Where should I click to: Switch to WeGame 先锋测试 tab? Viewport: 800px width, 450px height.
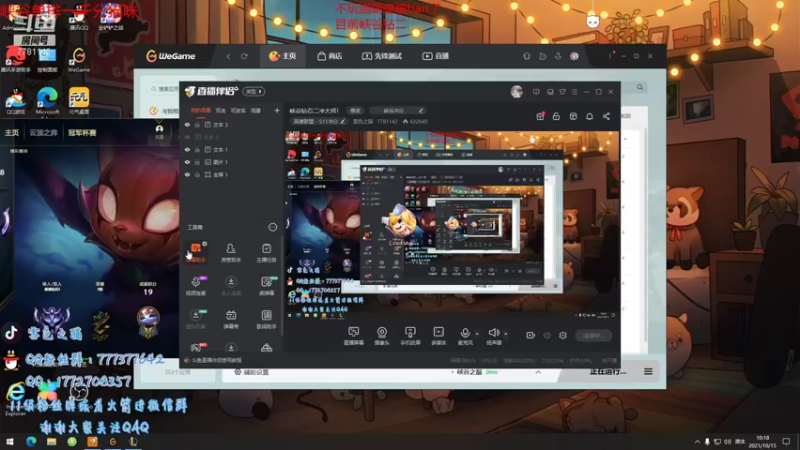pyautogui.click(x=382, y=56)
